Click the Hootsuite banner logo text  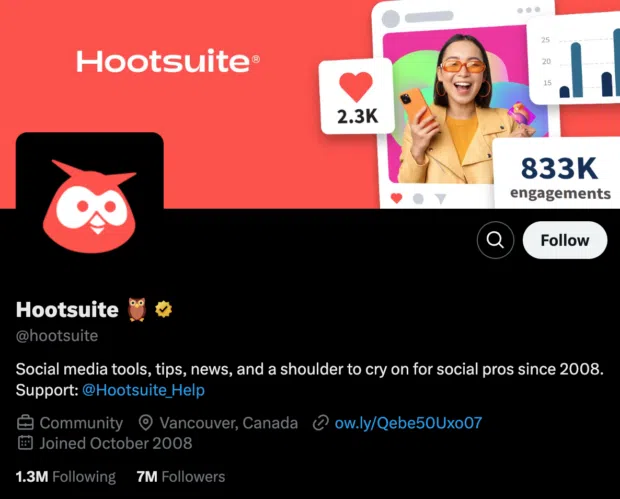[168, 61]
